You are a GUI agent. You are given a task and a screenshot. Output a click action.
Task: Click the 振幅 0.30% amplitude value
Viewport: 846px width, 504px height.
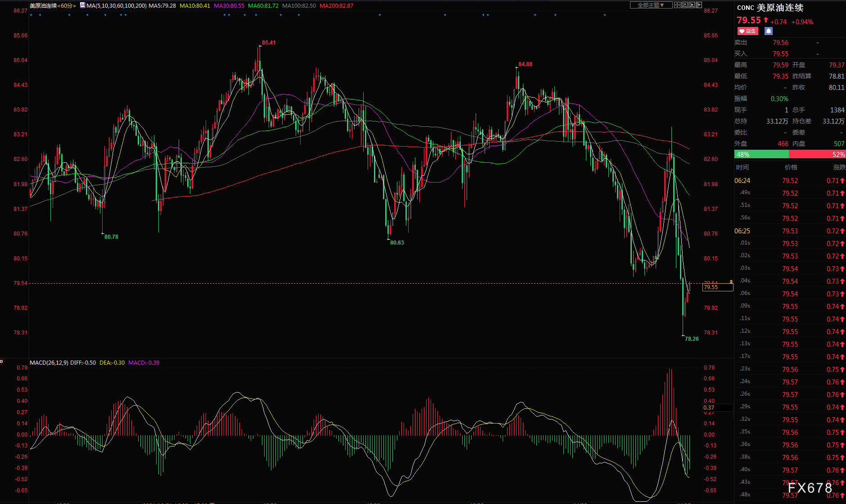click(x=779, y=99)
